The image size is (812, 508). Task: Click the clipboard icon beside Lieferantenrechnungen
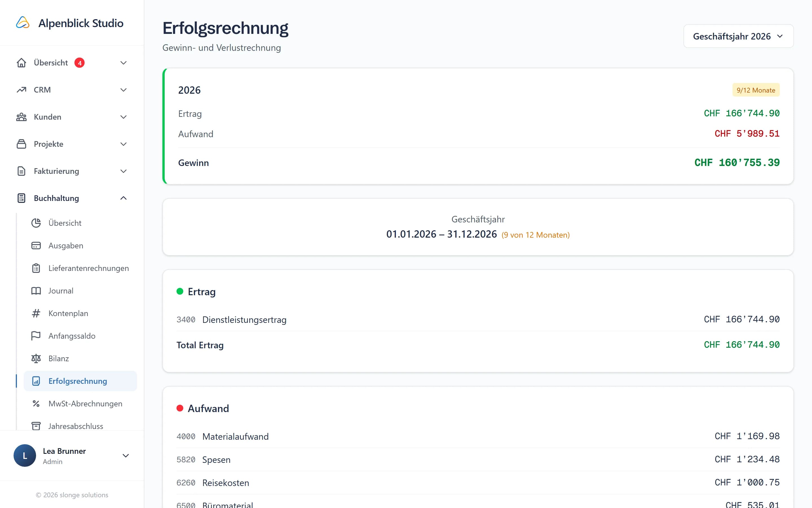tap(36, 268)
